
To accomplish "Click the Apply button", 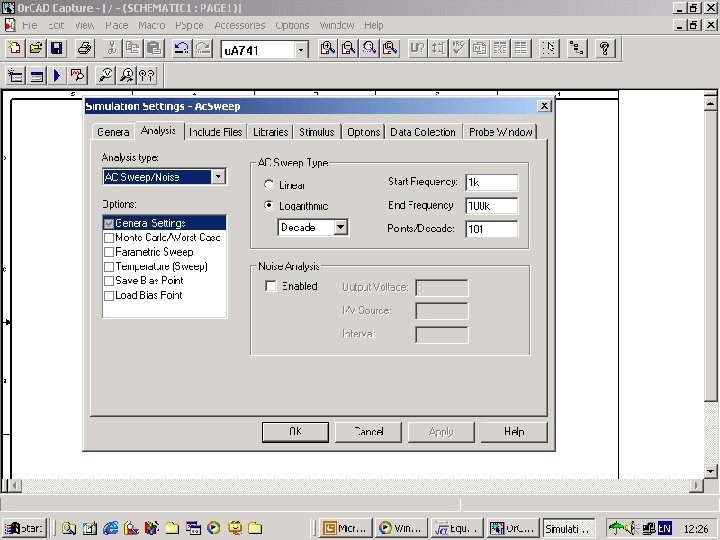I will coord(441,432).
